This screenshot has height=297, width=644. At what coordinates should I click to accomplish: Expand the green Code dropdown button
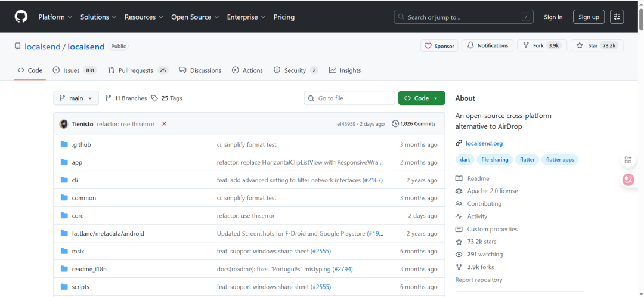pyautogui.click(x=421, y=98)
